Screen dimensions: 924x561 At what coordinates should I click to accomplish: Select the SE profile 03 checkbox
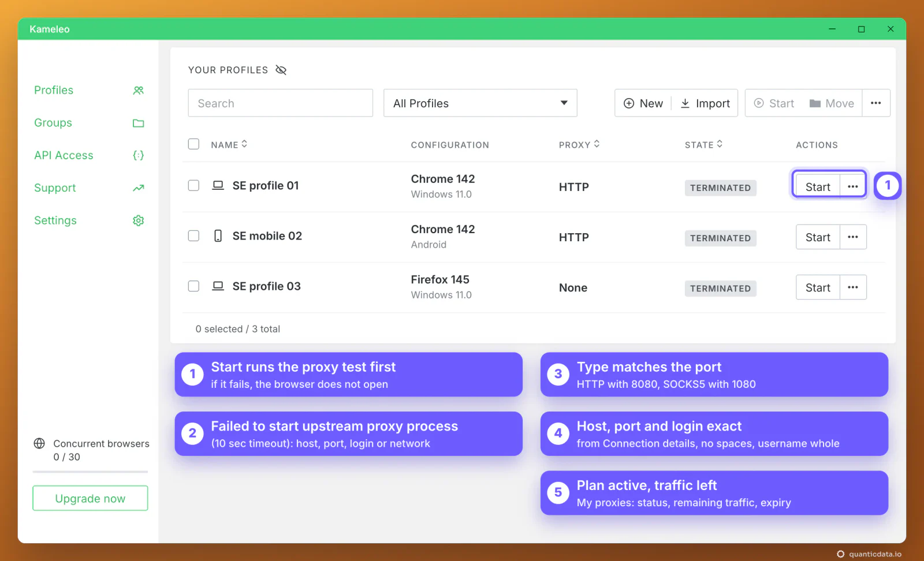tap(193, 286)
